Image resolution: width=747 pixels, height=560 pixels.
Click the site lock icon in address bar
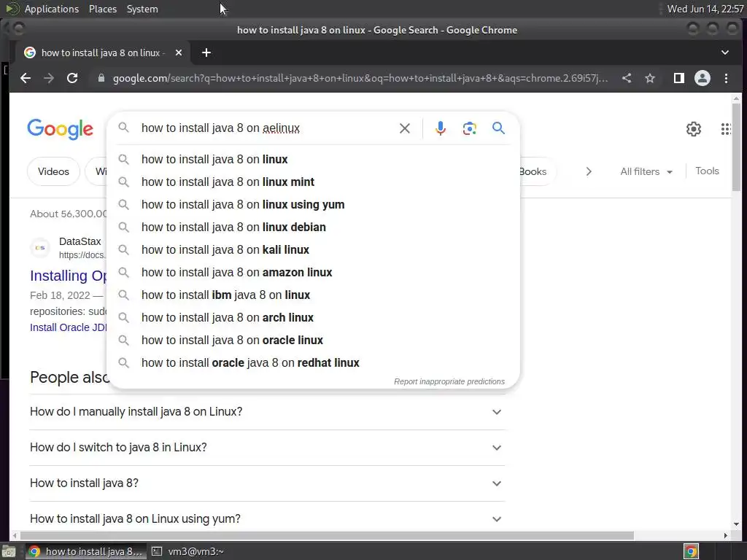101,78
